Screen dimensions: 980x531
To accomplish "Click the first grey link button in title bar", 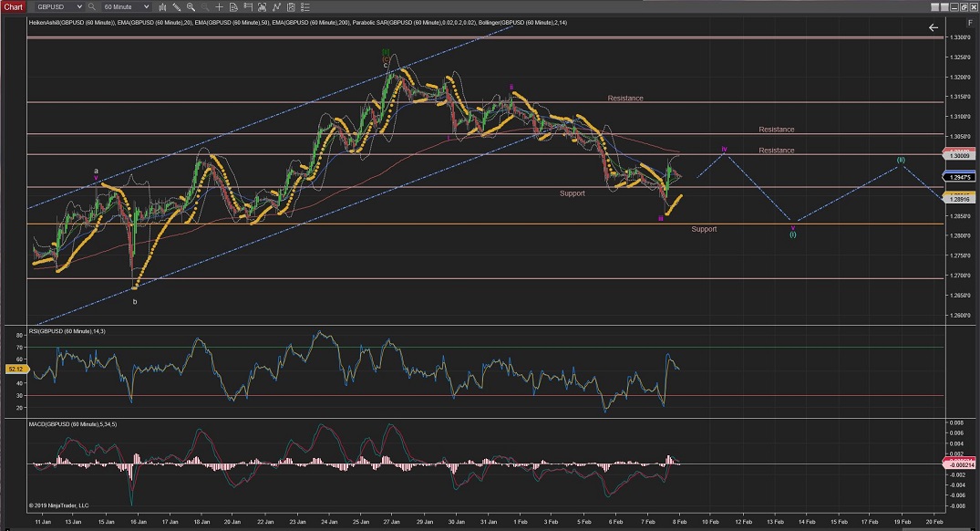I will point(935,7).
